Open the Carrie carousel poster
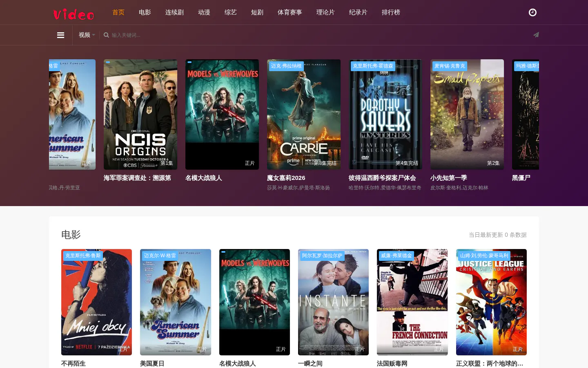The width and height of the screenshot is (588, 368). tap(304, 114)
